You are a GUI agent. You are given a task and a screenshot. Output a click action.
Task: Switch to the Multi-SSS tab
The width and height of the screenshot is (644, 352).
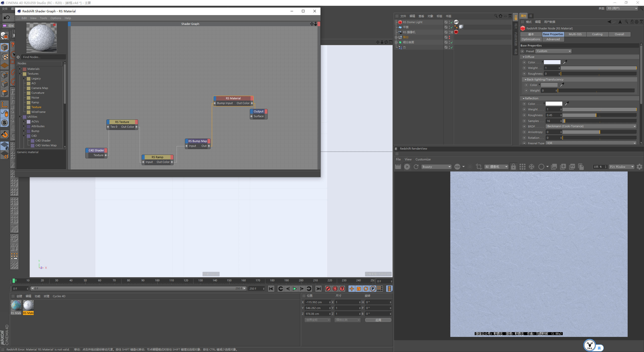(575, 34)
